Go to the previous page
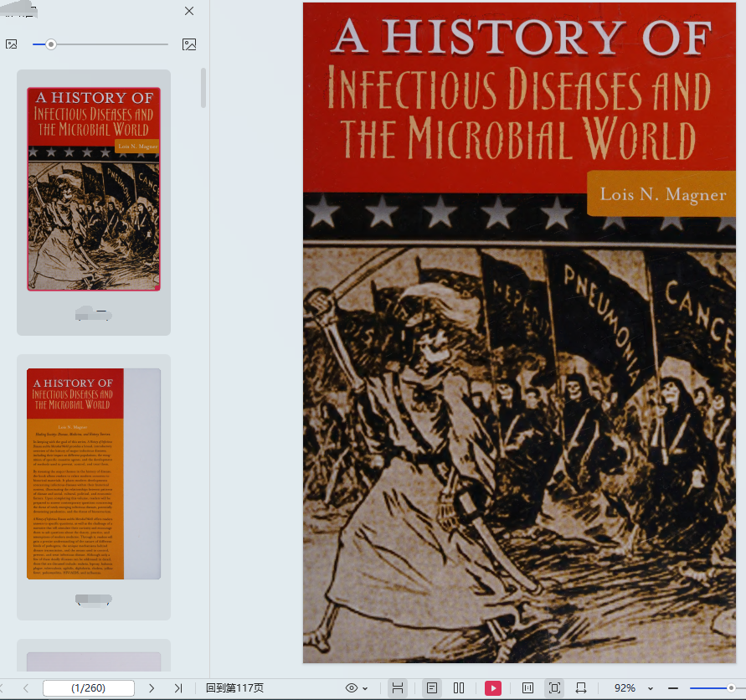Screen dimensions: 746x700 [x=26, y=688]
